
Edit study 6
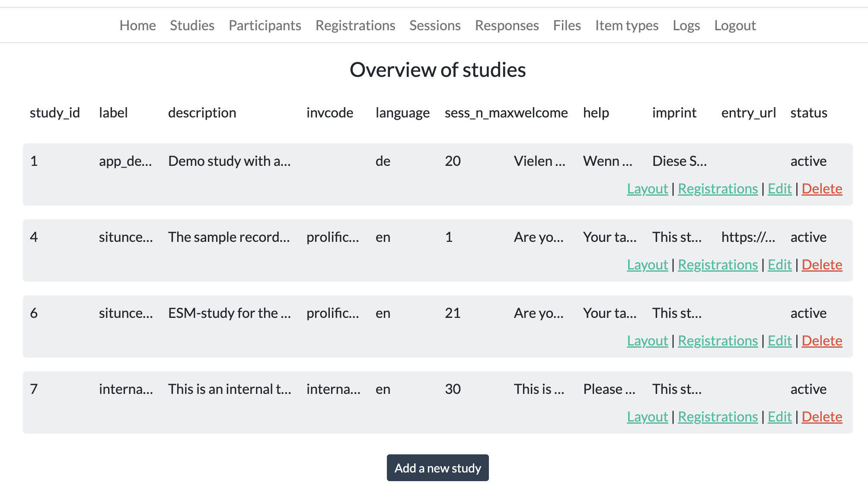coord(779,341)
